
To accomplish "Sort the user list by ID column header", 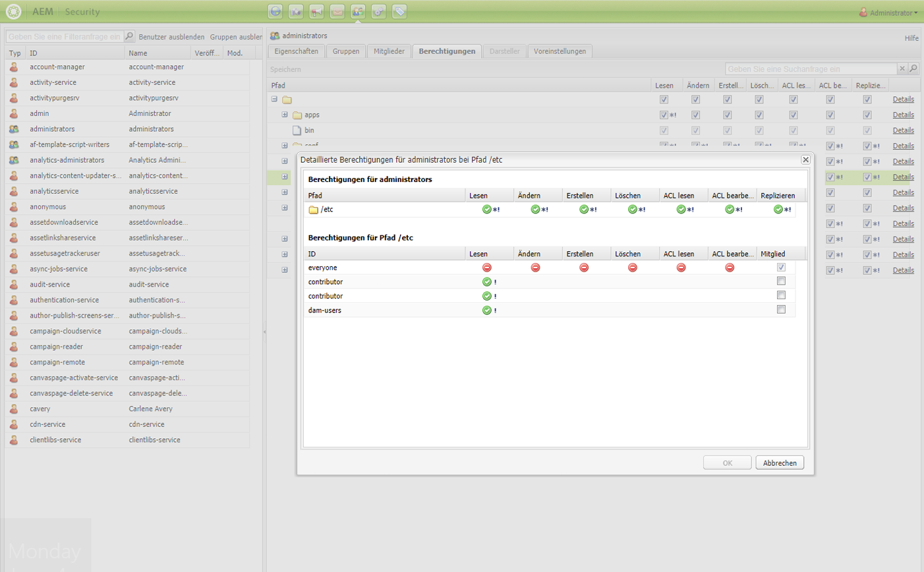I will [75, 53].
